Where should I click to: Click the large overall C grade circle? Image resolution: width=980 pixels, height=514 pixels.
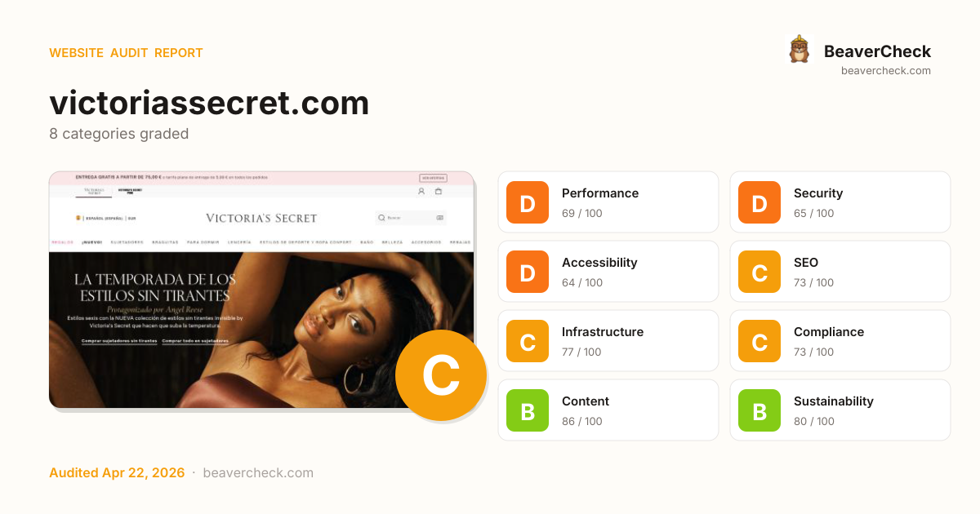pos(441,375)
